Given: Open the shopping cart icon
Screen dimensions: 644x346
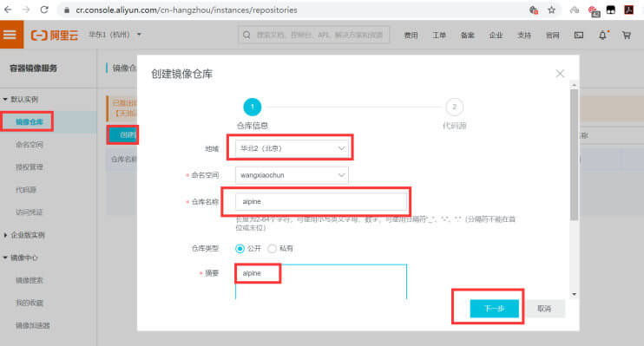Looking at the screenshot, I should tap(627, 36).
